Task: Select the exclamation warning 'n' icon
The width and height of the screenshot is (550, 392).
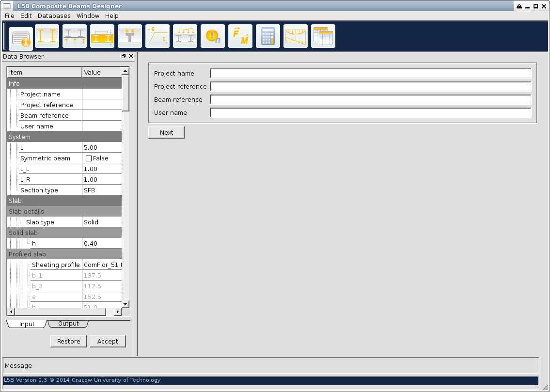Action: (213, 36)
